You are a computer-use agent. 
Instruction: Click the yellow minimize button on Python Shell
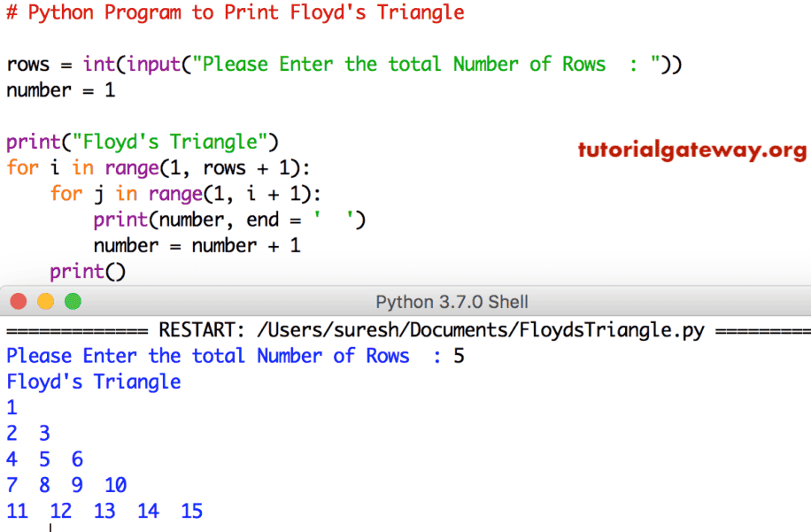click(x=46, y=301)
